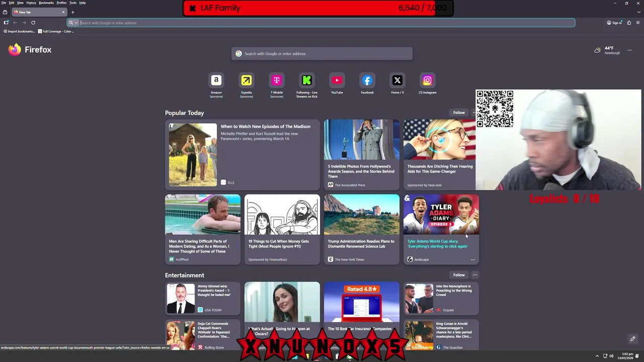Open the Kick live streams shortcut
The width and height of the screenshot is (644, 362).
click(306, 80)
